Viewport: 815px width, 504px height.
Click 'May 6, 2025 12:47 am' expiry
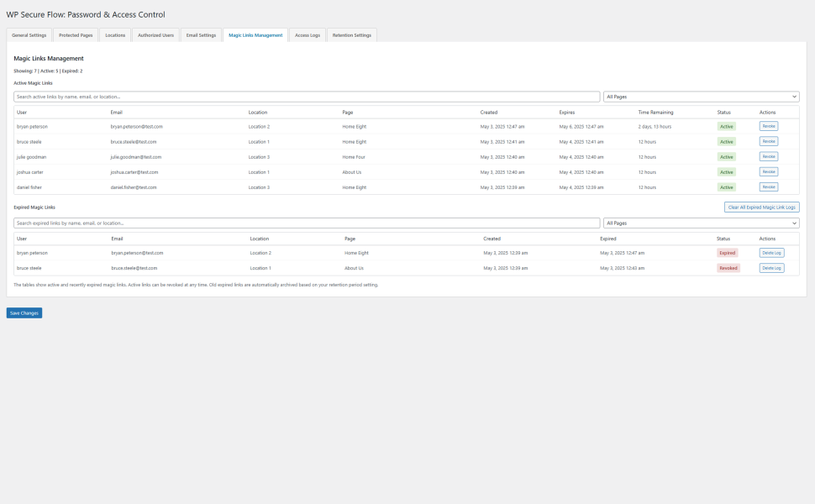581,126
